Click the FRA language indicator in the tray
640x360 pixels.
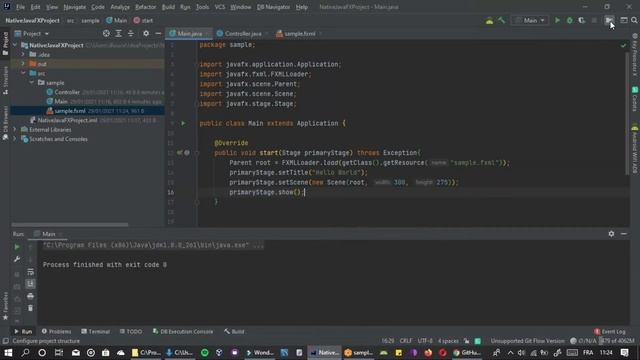pyautogui.click(x=588, y=353)
